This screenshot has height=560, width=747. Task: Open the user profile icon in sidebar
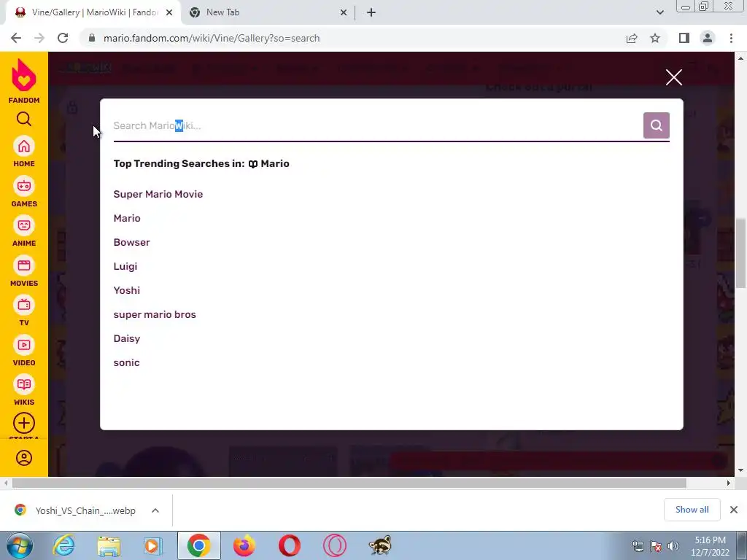click(x=24, y=458)
